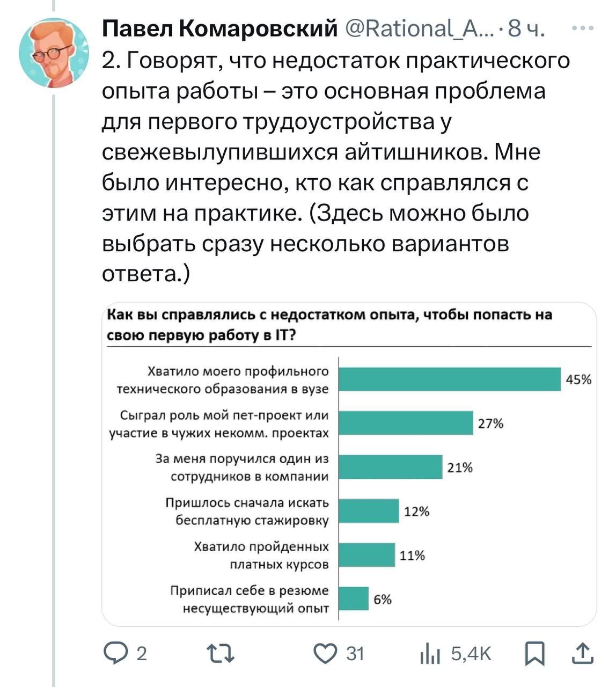616x687 pixels.
Task: Tap the repost arrows icon
Action: pos(221,653)
